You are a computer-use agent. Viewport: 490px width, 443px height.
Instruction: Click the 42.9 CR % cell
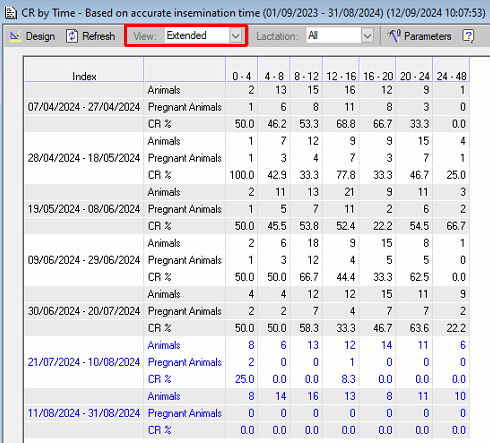tap(274, 175)
